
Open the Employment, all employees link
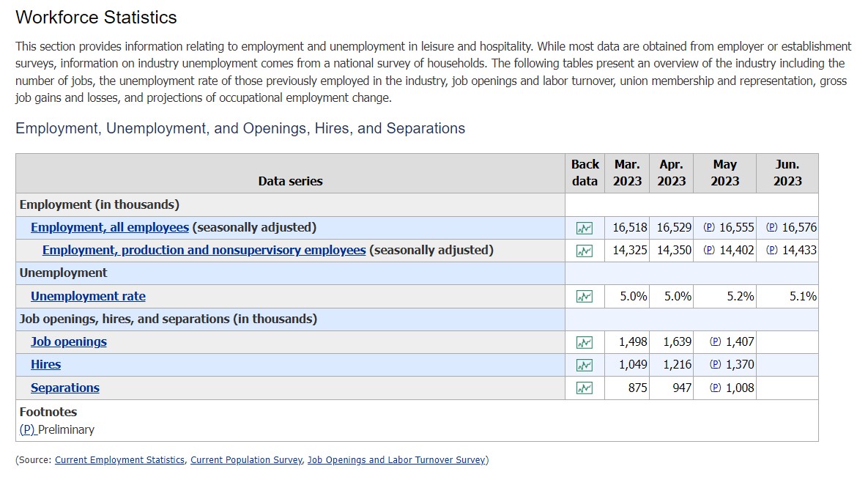(x=110, y=227)
